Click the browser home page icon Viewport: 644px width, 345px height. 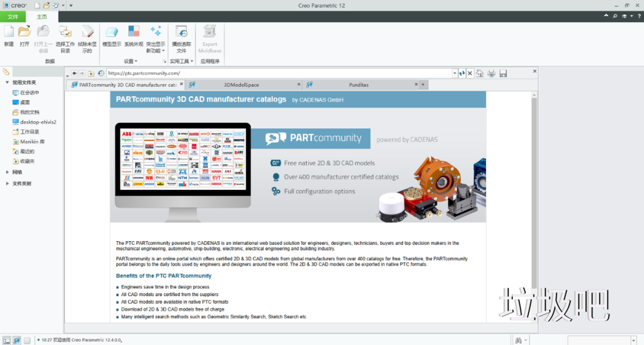coord(479,73)
